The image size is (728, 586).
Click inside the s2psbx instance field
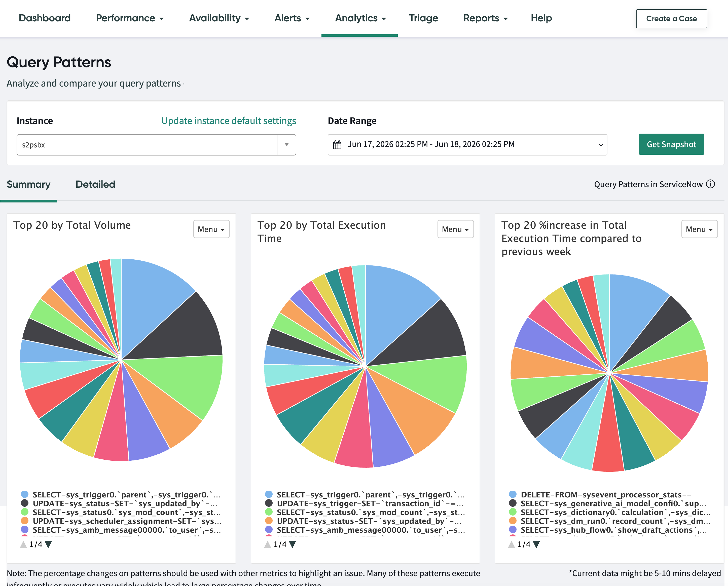147,145
